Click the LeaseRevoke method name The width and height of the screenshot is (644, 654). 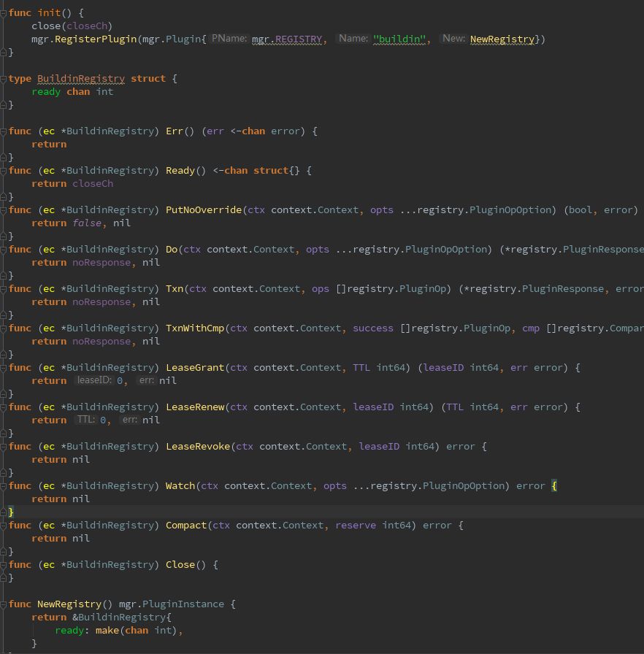(198, 447)
